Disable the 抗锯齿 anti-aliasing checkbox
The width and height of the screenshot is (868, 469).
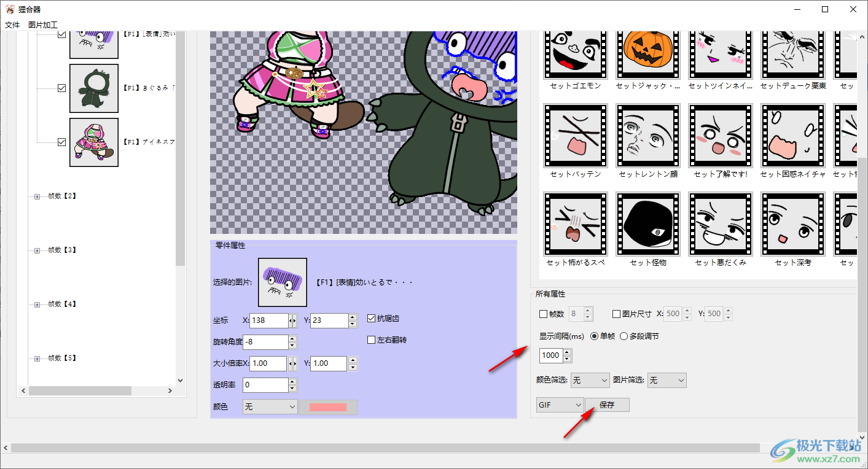point(371,319)
